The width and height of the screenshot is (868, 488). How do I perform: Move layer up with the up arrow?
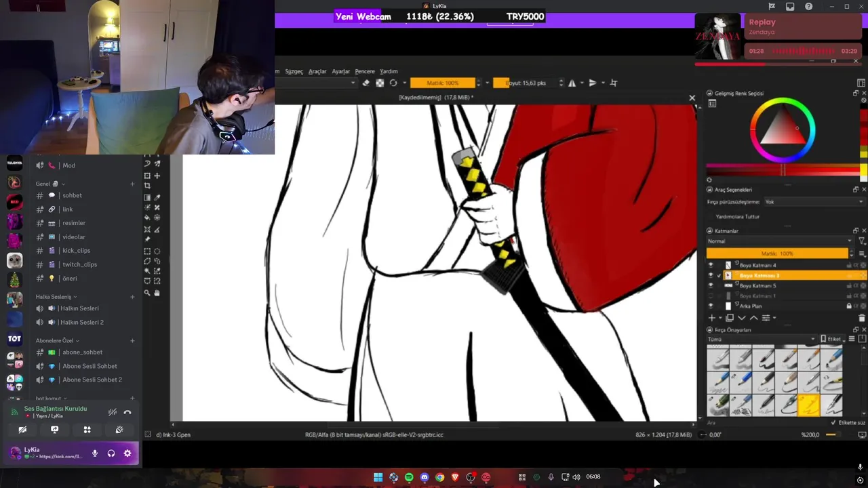pyautogui.click(x=753, y=318)
